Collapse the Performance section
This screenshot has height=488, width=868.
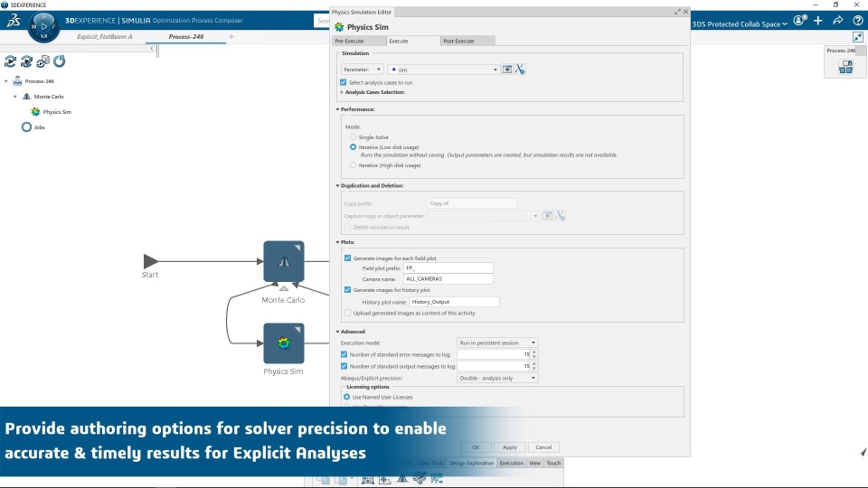[x=337, y=109]
